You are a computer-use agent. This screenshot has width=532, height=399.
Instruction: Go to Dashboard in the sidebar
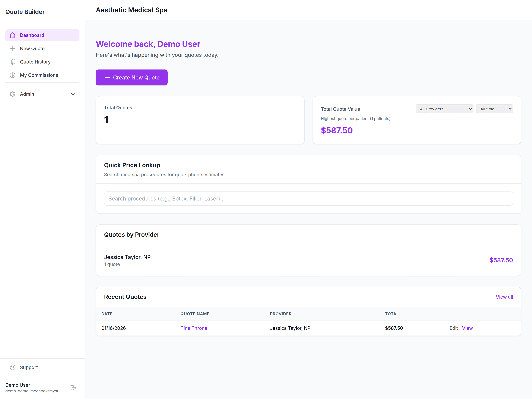[42, 35]
